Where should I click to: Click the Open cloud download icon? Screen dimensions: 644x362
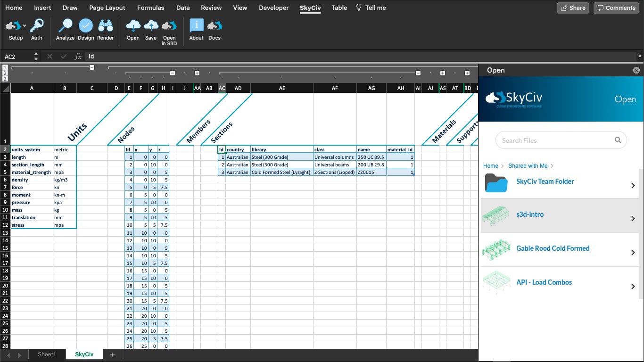tap(133, 25)
